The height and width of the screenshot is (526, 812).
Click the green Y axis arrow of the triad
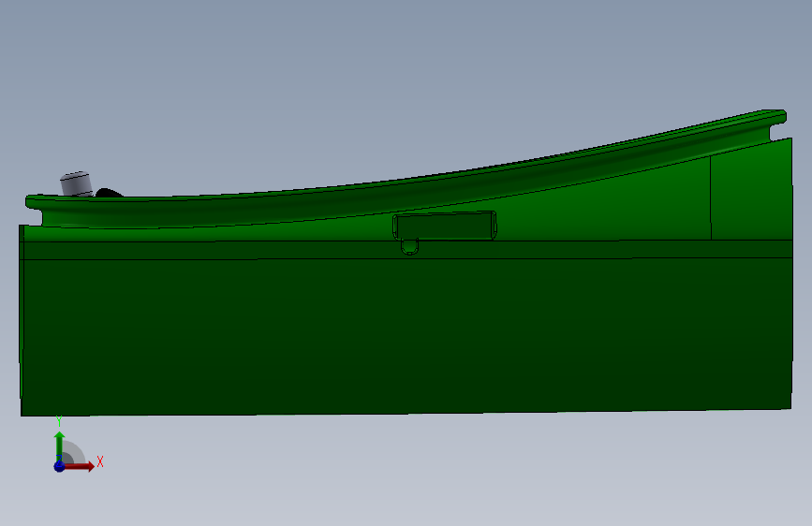click(x=60, y=446)
